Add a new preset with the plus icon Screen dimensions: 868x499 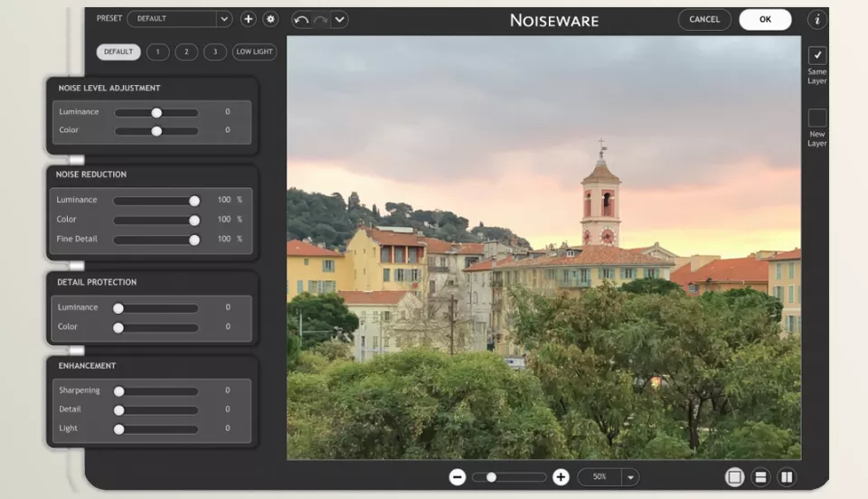[248, 19]
